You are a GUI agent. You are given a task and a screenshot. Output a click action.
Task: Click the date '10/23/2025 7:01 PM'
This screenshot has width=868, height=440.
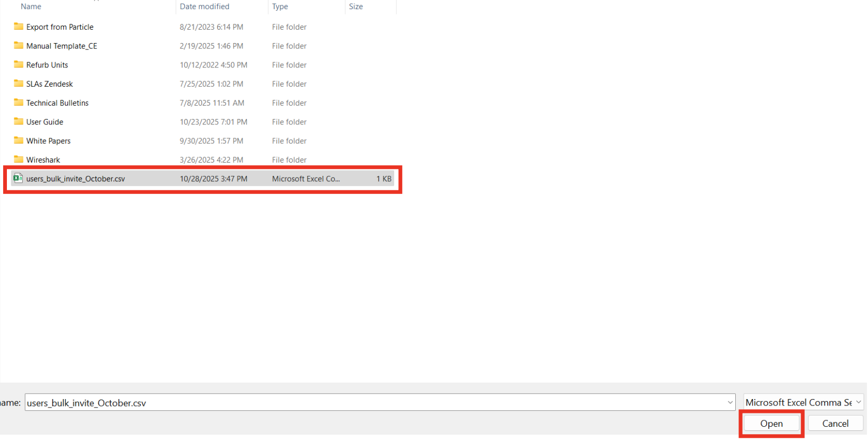214,122
